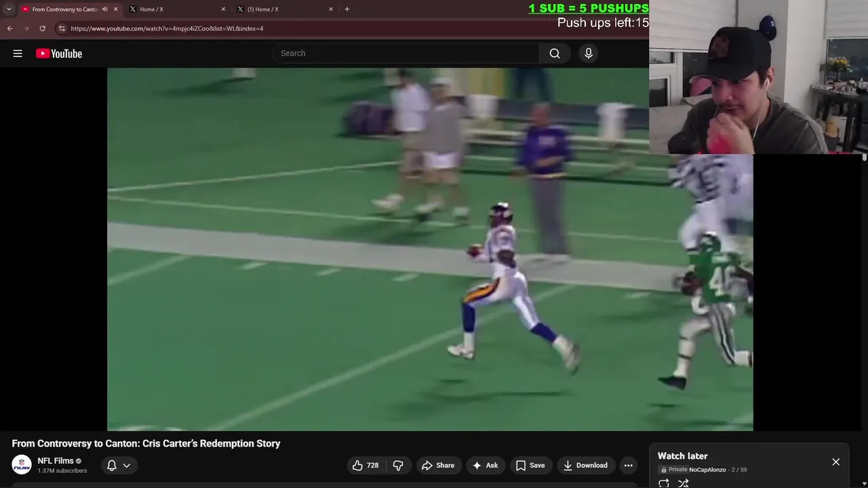The image size is (868, 488).
Task: Open the more actions three-dot menu
Action: (629, 466)
